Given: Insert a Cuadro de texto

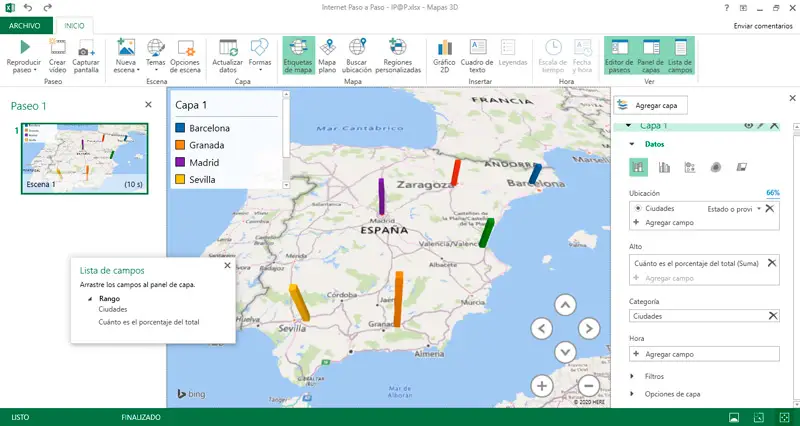Looking at the screenshot, I should pos(478,56).
